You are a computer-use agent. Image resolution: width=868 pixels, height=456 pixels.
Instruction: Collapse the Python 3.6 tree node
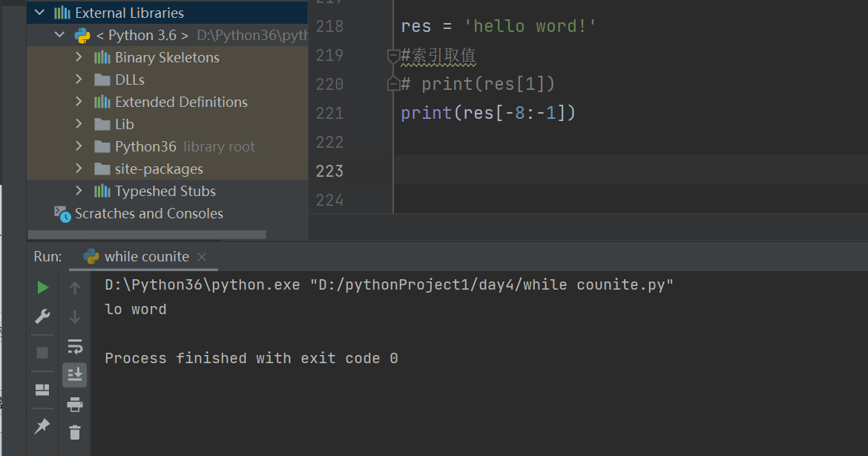pos(60,35)
